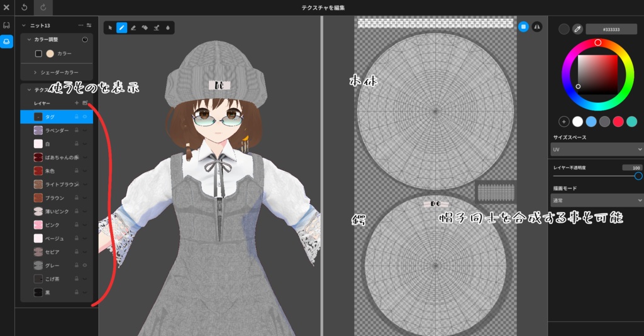Select the タグ layer
Image resolution: width=644 pixels, height=336 pixels.
[x=57, y=117]
